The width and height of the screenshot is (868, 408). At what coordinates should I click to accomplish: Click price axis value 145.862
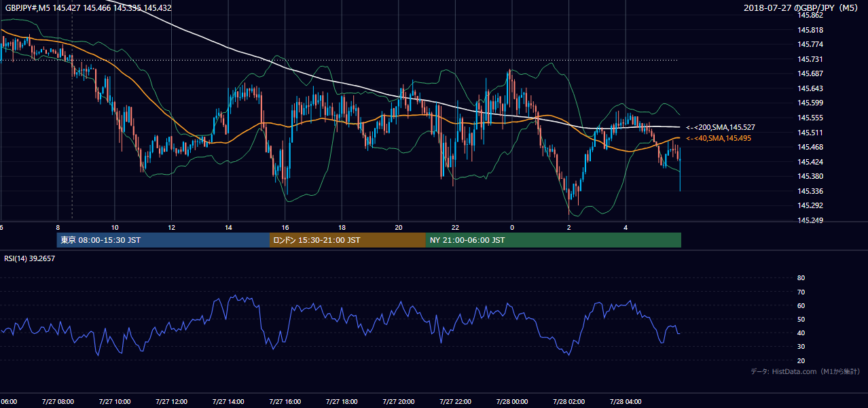810,16
